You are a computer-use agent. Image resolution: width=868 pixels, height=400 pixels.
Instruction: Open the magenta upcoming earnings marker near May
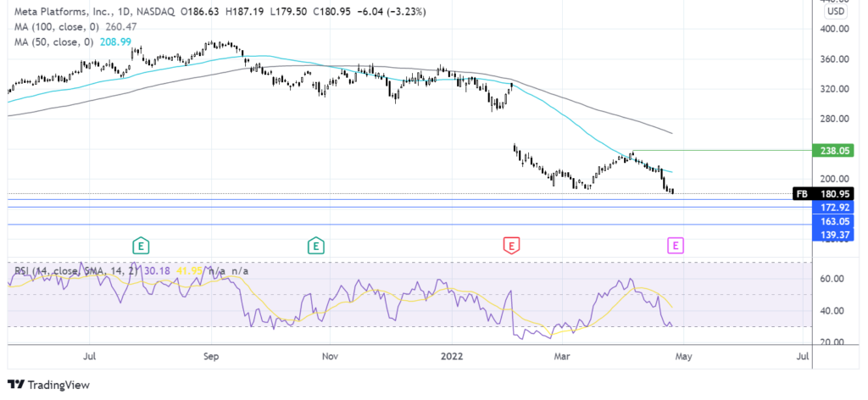[676, 246]
